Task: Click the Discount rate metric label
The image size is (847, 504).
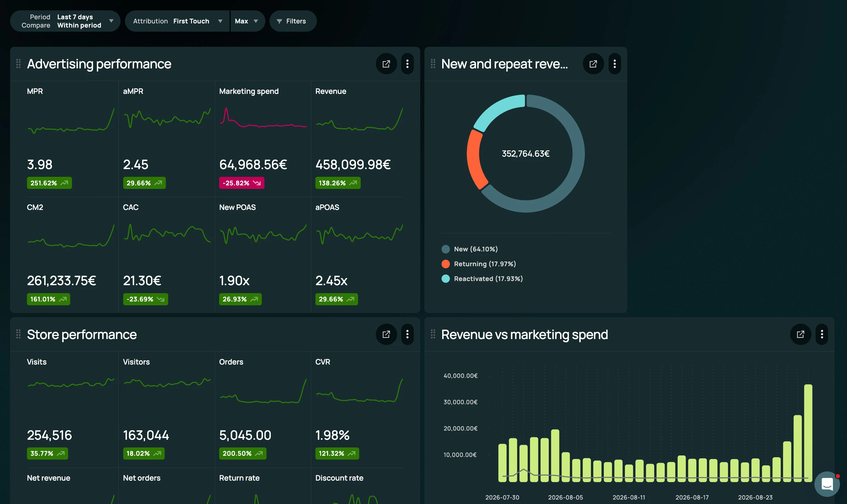Action: (339, 478)
